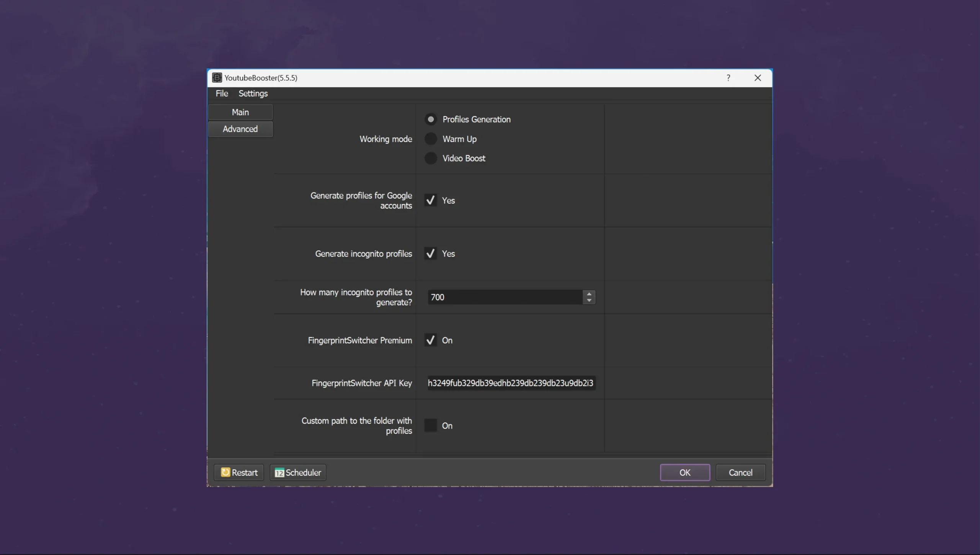Close the YoutubeBooster window
This screenshot has width=980, height=555.
758,78
